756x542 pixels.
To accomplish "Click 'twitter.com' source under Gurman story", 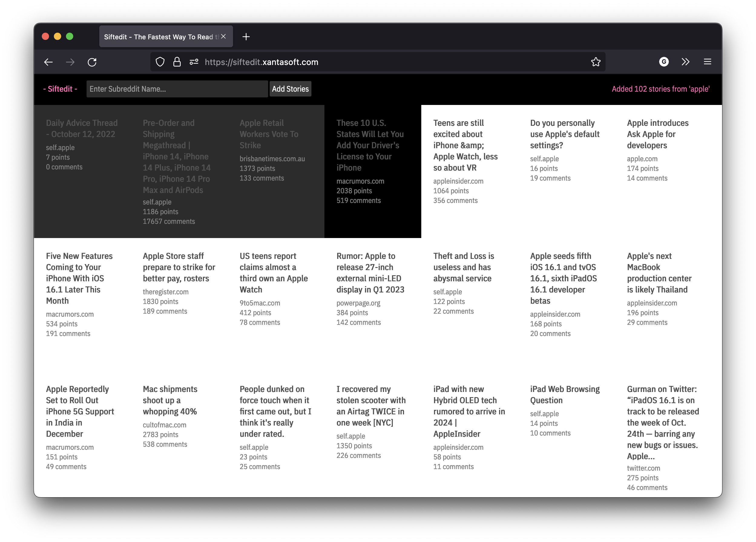I will [643, 468].
